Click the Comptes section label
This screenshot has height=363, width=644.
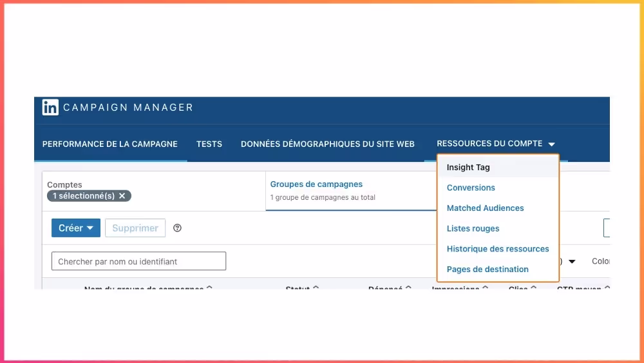(64, 184)
